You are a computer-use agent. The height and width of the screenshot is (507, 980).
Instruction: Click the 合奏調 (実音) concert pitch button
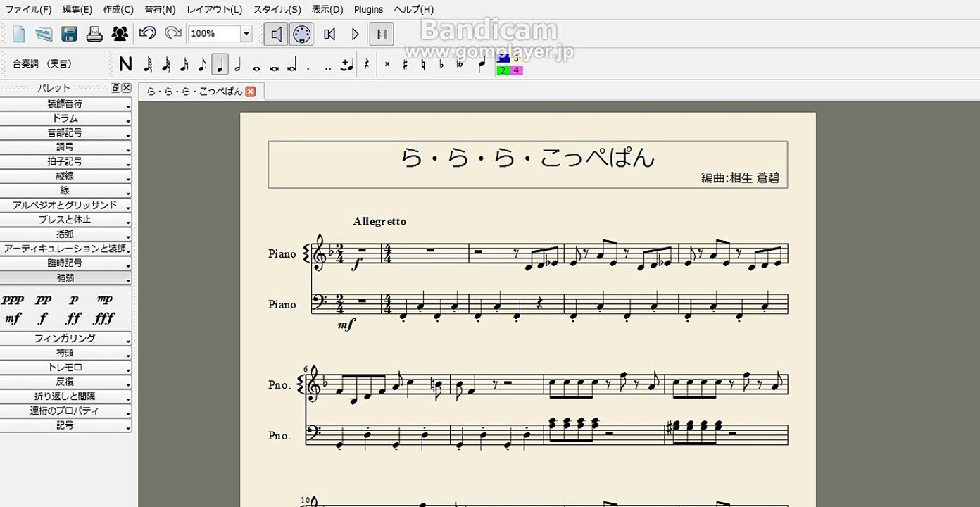(x=42, y=64)
